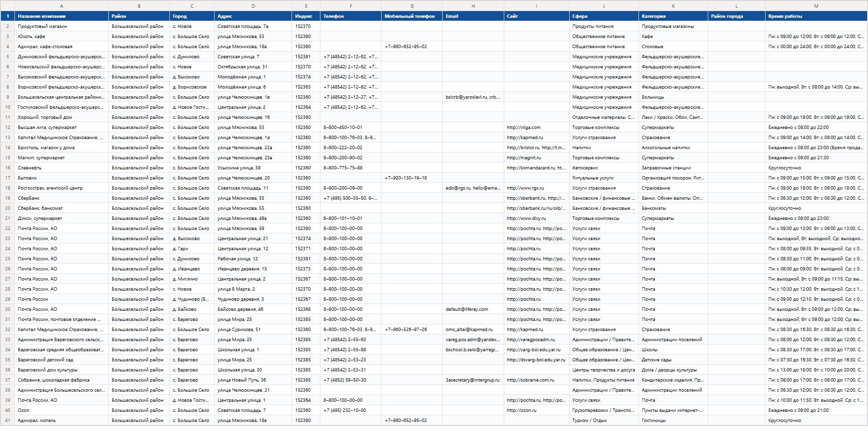The image size is (868, 434).
Task: Click the 'http://varegposadm.ru' website cell
Action: point(536,340)
